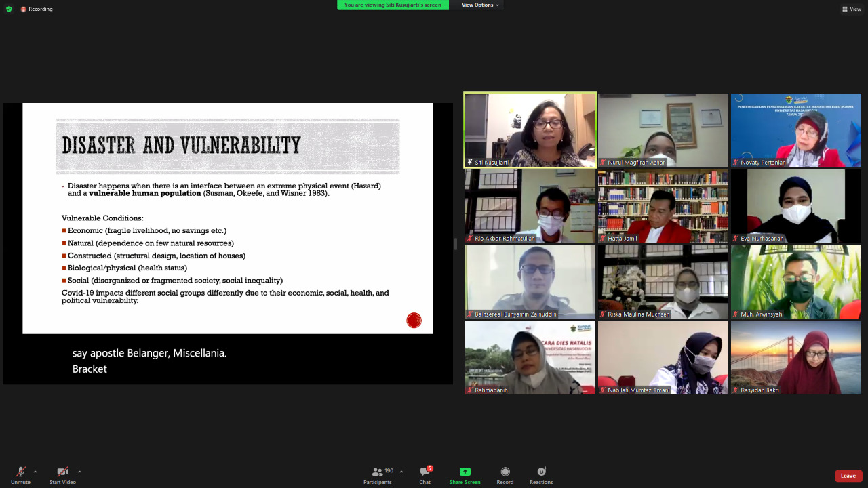Click the Unmute microphone icon
This screenshot has height=488, width=868.
click(20, 472)
